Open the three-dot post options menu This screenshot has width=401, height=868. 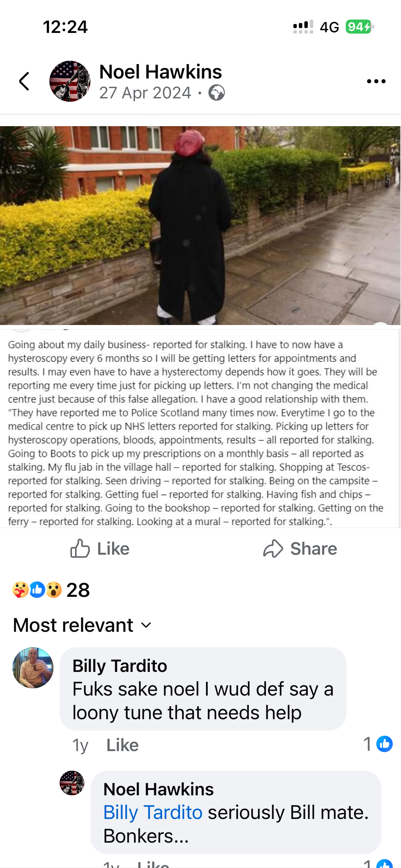376,81
